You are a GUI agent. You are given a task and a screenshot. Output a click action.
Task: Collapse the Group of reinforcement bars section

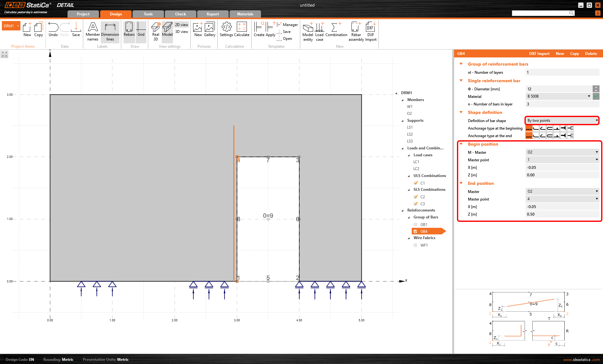[461, 64]
